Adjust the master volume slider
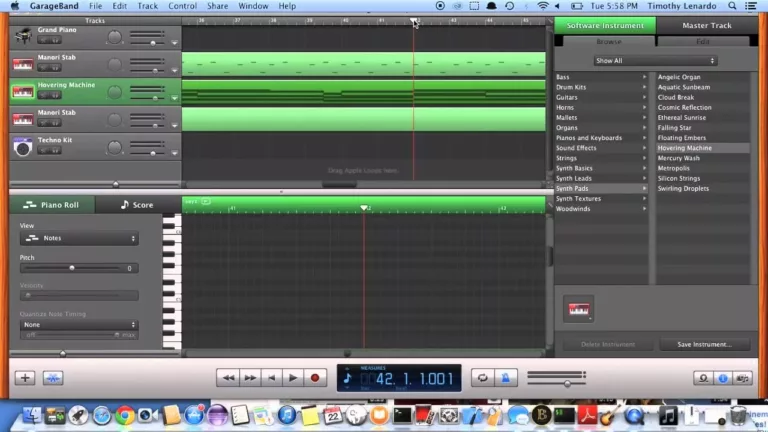Screen dimensions: 768x432 click(x=567, y=384)
